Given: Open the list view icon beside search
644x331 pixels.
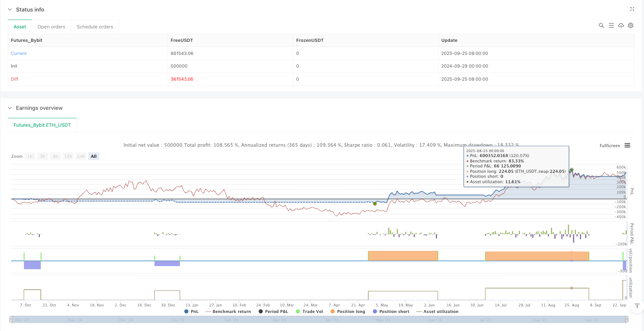Looking at the screenshot, I should (x=611, y=25).
